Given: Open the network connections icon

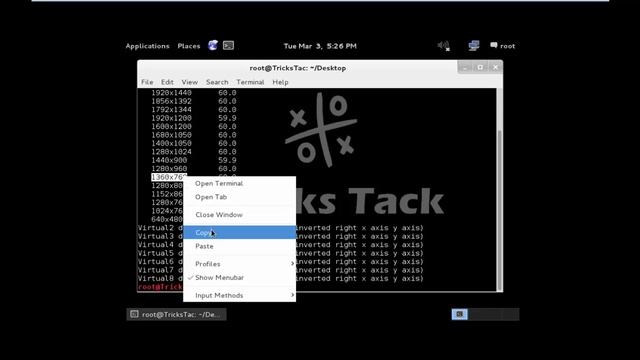Looking at the screenshot, I should tap(474, 45).
